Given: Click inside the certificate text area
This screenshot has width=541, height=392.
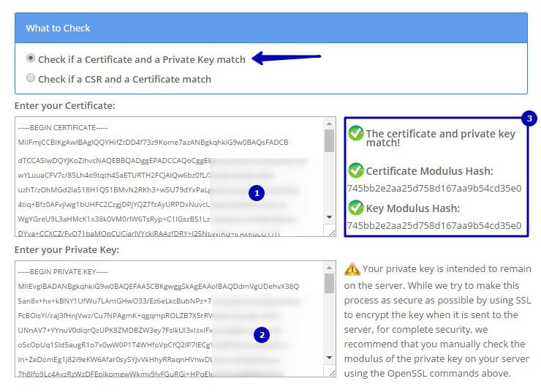Looking at the screenshot, I should pyautogui.click(x=169, y=177).
